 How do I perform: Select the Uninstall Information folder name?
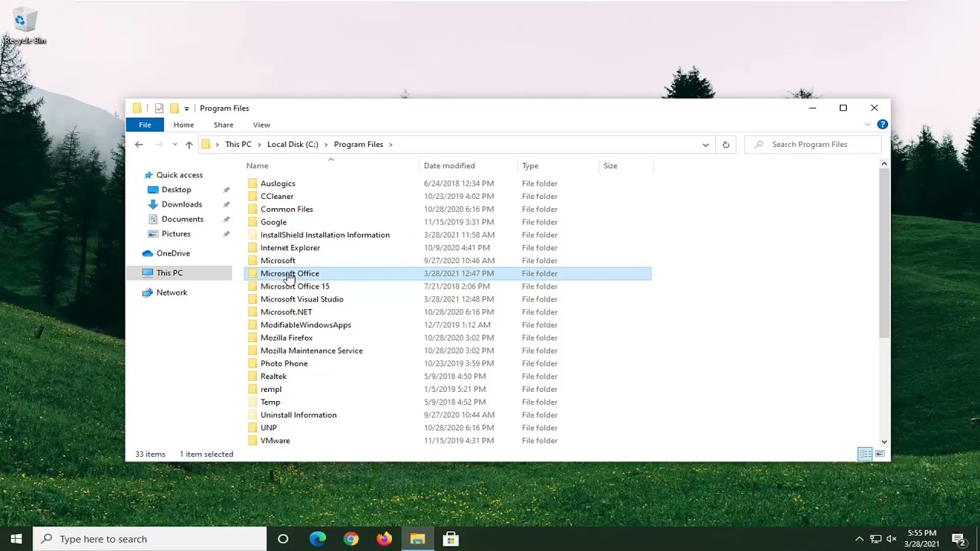pyautogui.click(x=299, y=415)
